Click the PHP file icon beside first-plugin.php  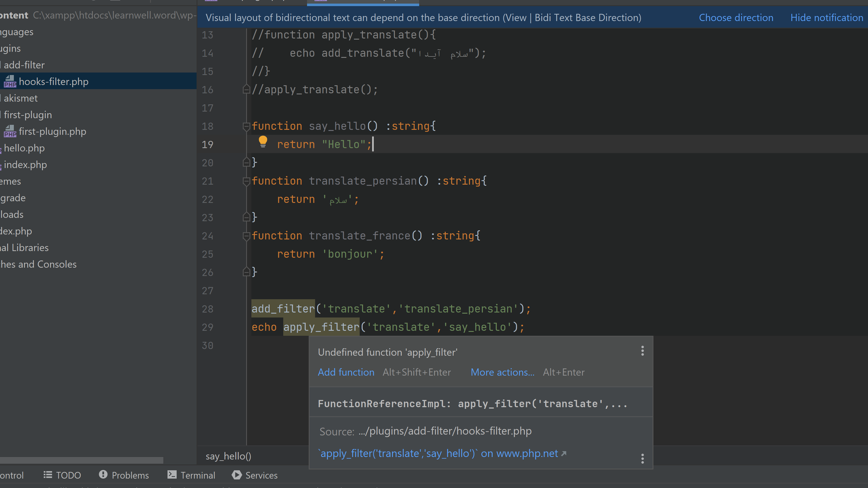(10, 131)
